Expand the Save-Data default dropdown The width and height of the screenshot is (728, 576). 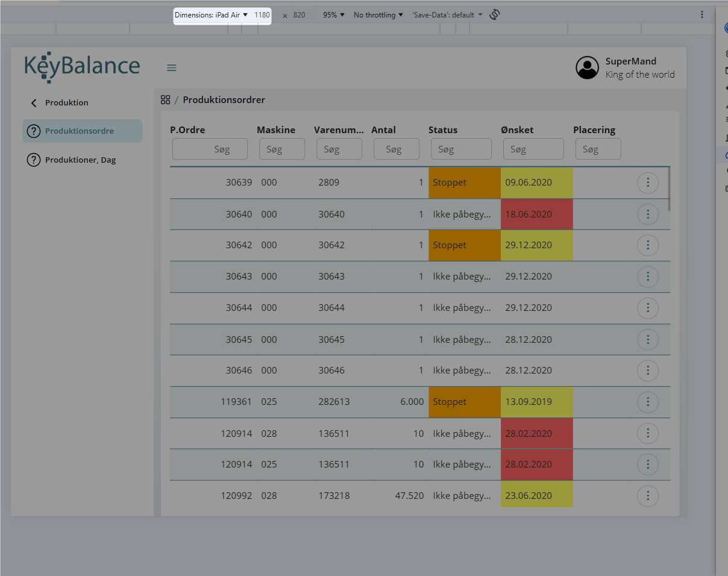(447, 15)
